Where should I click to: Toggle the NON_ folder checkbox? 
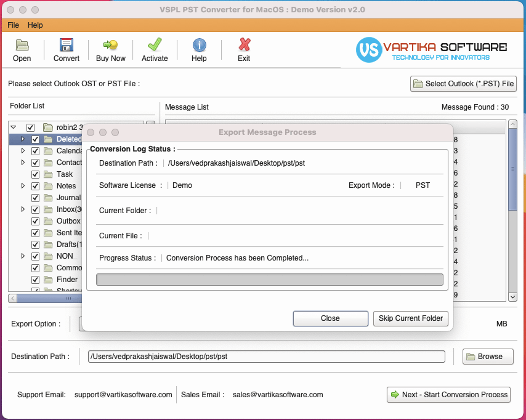coord(35,257)
